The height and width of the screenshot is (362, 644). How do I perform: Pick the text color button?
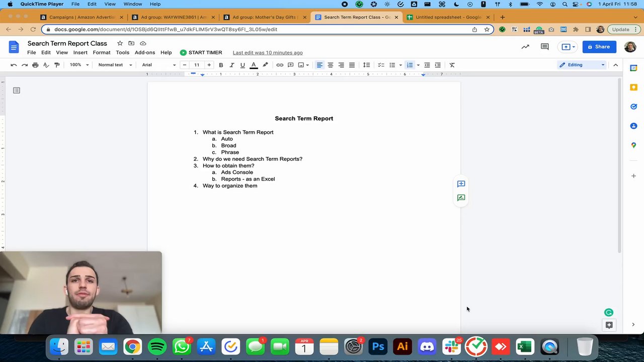254,65
